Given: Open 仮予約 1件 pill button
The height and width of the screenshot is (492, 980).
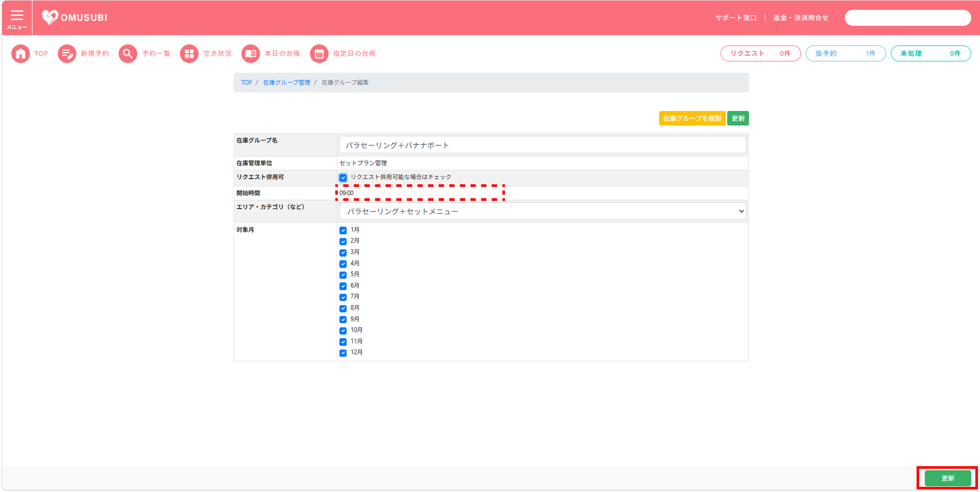Looking at the screenshot, I should point(845,54).
